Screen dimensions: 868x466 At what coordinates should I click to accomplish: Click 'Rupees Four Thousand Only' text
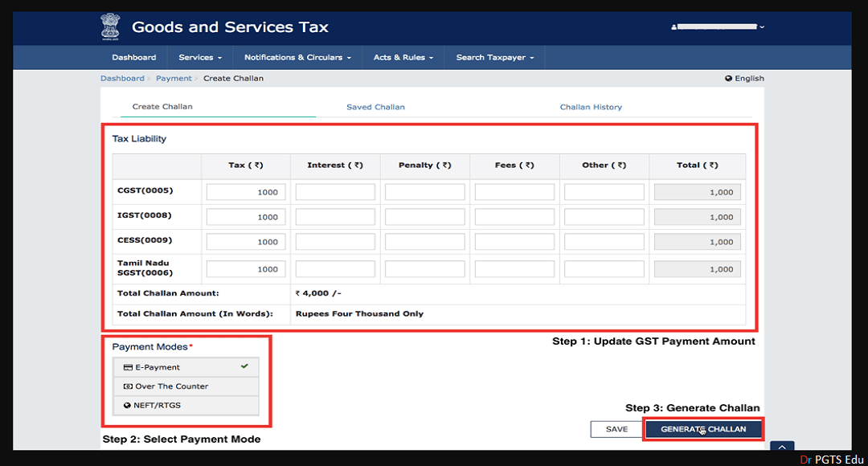pyautogui.click(x=359, y=314)
